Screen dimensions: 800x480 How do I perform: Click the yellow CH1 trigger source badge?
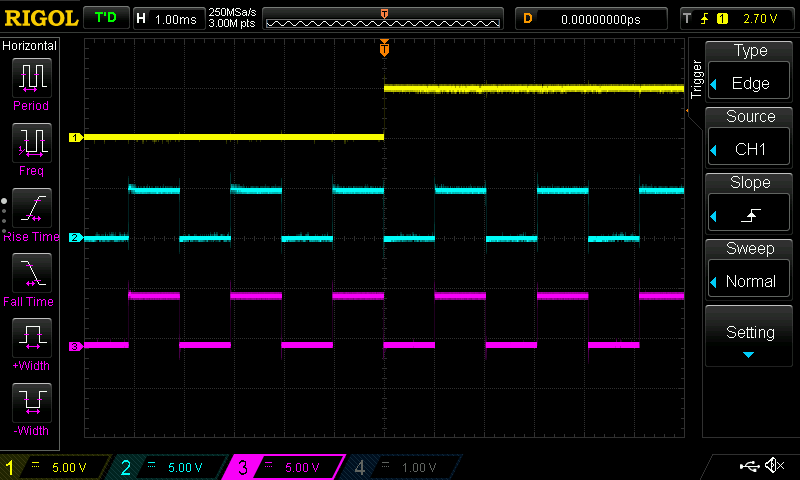pyautogui.click(x=722, y=19)
